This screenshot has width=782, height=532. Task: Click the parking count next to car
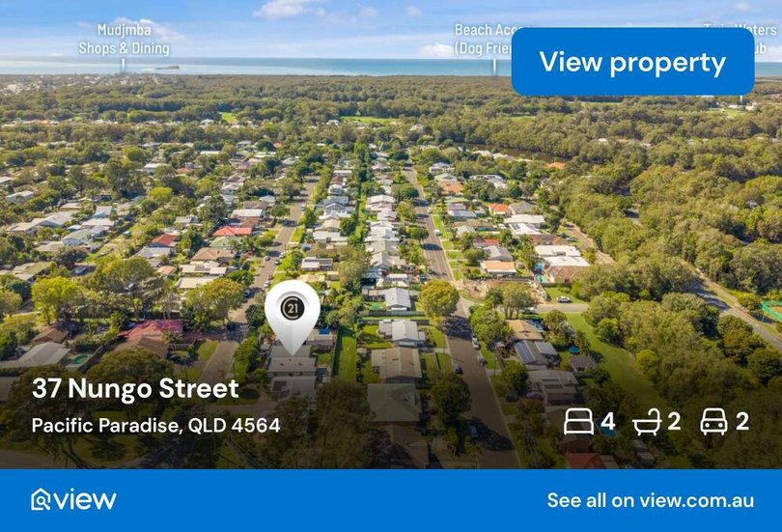742,422
